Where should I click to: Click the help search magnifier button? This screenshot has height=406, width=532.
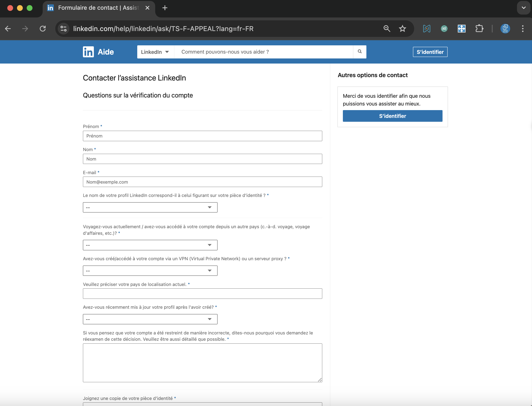pos(360,52)
